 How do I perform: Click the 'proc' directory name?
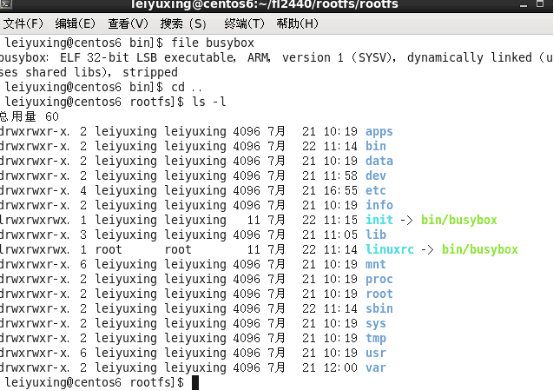[x=379, y=279]
